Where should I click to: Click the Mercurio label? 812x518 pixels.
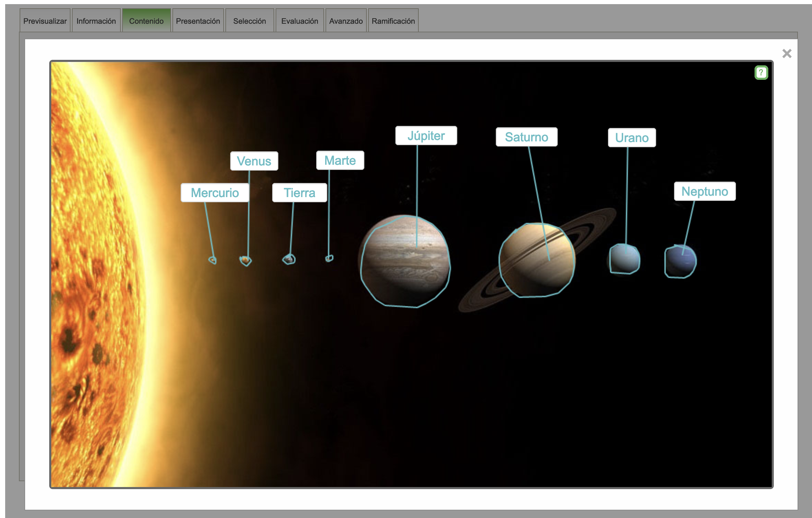tap(215, 193)
